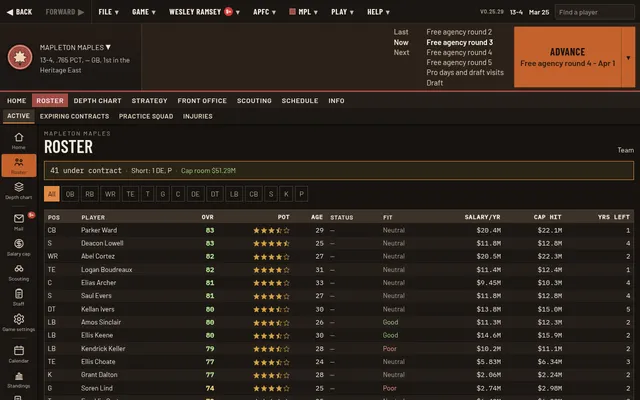This screenshot has width=640, height=400.
Task: Switch to the Front Office tab
Action: click(x=202, y=100)
